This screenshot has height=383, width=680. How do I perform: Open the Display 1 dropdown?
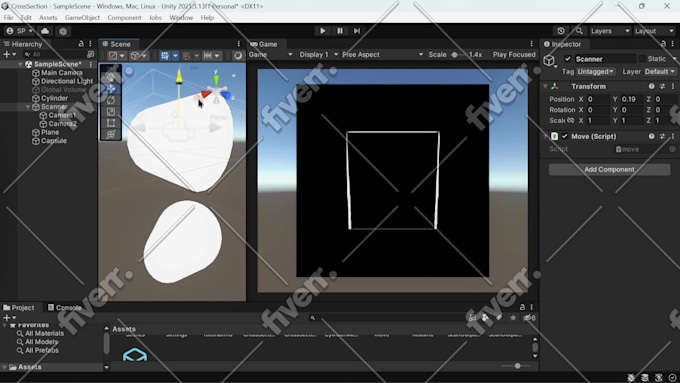pyautogui.click(x=318, y=55)
